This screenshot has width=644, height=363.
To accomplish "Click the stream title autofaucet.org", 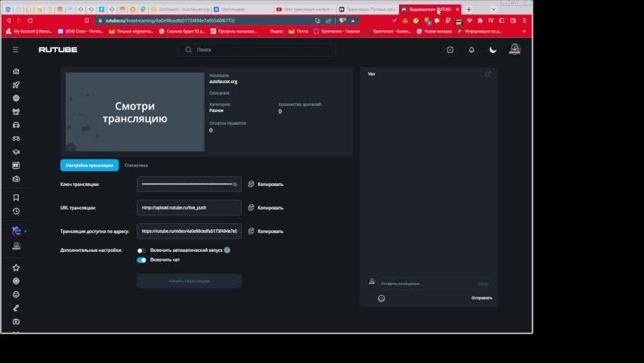I will point(224,82).
